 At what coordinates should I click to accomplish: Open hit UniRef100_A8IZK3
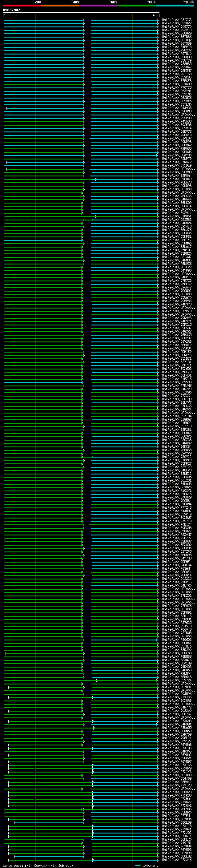point(176,20)
